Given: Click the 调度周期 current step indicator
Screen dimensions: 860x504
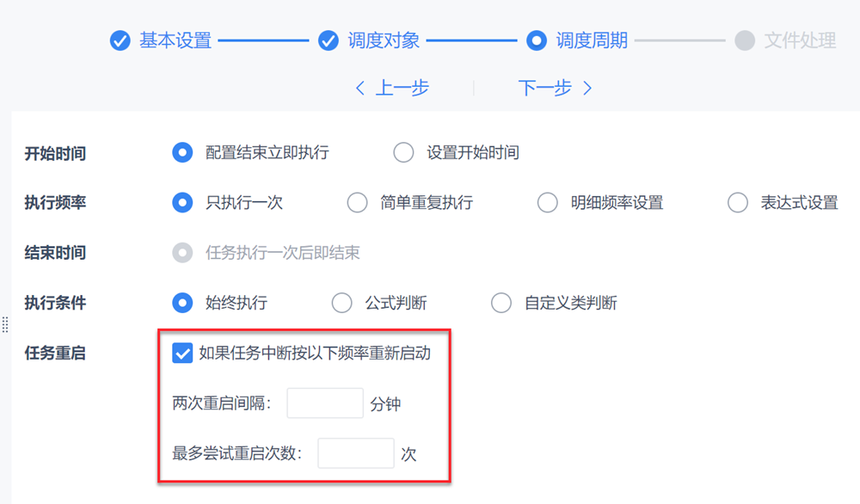Looking at the screenshot, I should [537, 40].
